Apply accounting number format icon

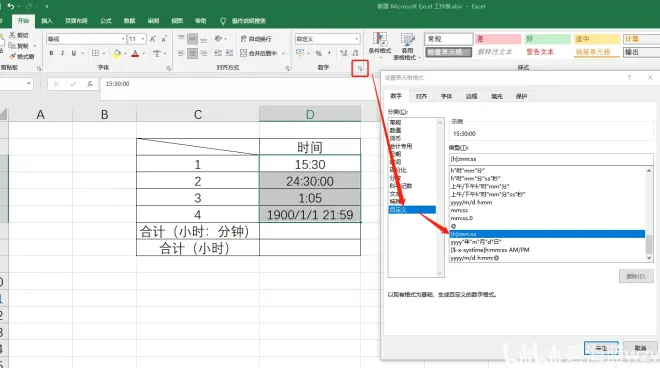coord(300,53)
